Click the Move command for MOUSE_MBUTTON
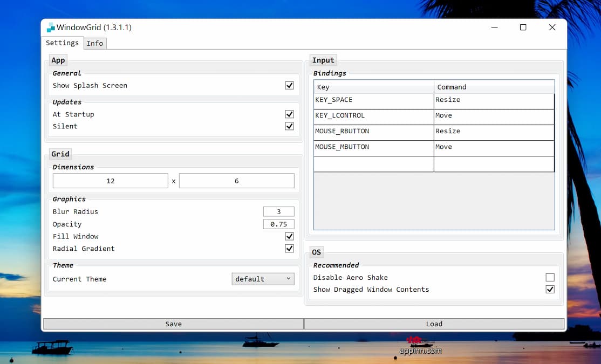This screenshot has height=364, width=601. click(x=494, y=147)
